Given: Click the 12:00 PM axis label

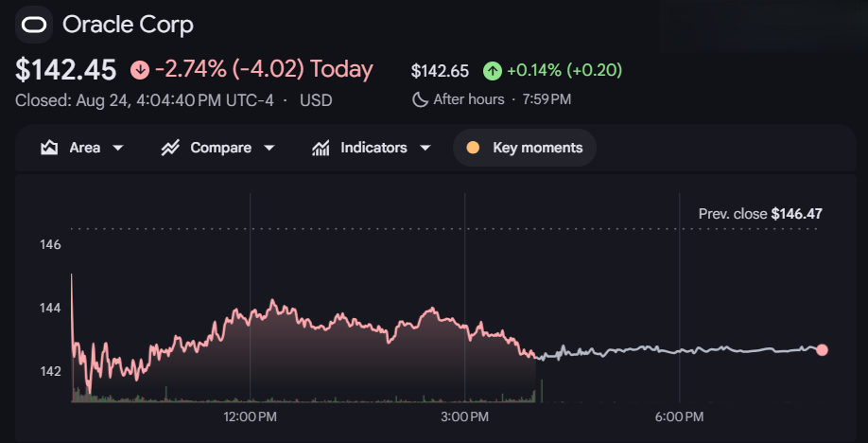Looking at the screenshot, I should tap(251, 416).
